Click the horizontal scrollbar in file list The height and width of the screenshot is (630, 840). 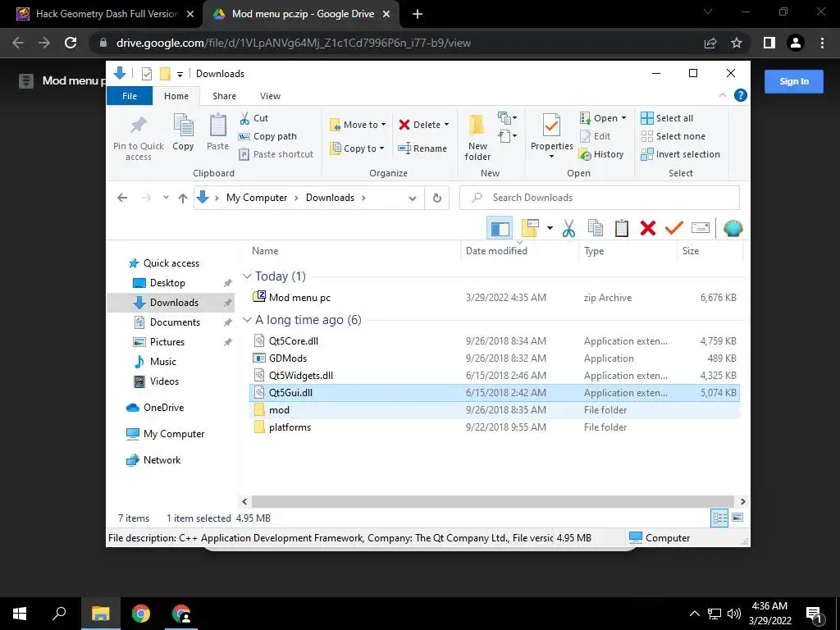493,501
